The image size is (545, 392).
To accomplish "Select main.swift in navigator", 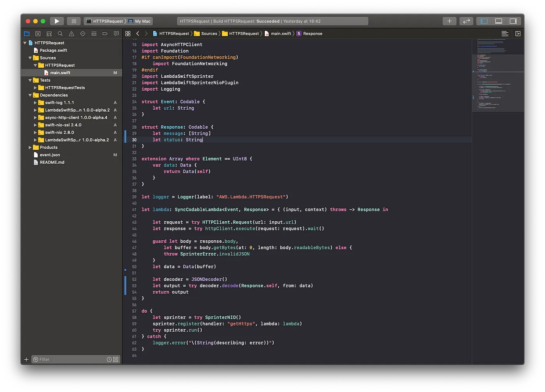I will tap(72, 73).
